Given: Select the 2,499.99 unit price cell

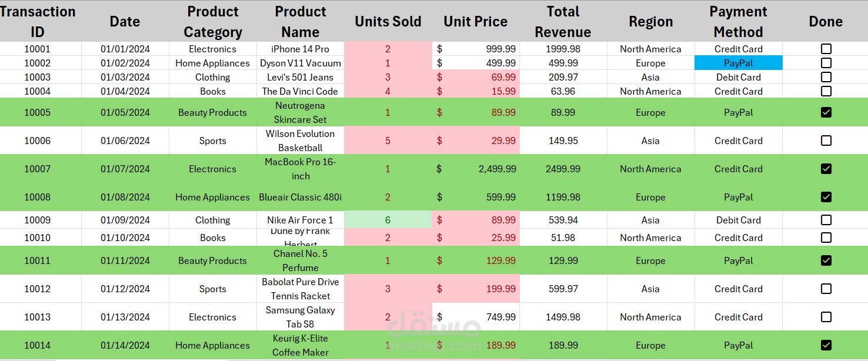Looking at the screenshot, I should (x=476, y=169).
